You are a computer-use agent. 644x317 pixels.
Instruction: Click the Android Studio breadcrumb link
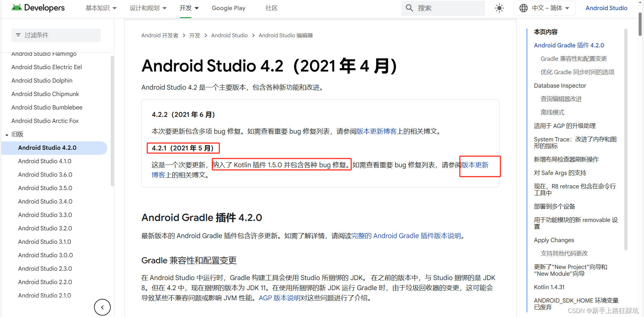(x=229, y=35)
